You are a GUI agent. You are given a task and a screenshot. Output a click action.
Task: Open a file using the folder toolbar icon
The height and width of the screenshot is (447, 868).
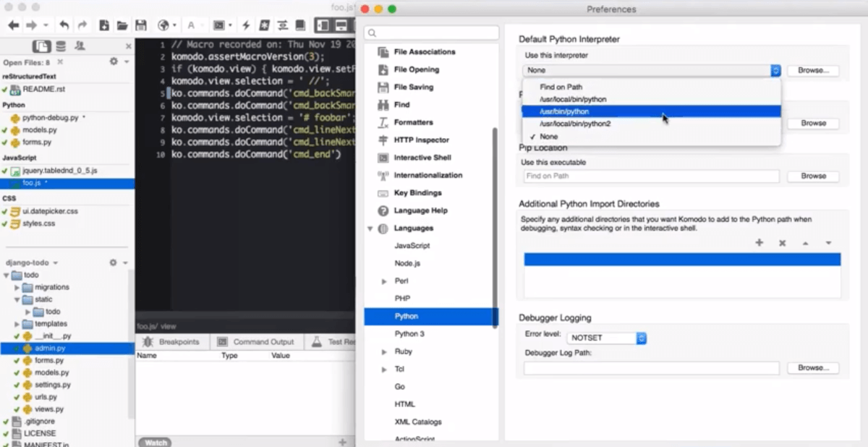click(122, 25)
